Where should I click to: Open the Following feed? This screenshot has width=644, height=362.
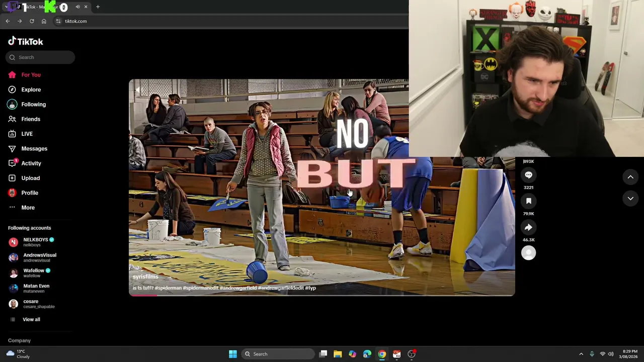pos(27,105)
